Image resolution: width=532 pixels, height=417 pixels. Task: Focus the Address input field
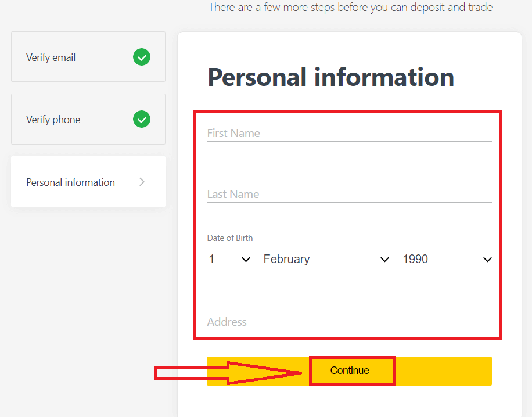(349, 322)
